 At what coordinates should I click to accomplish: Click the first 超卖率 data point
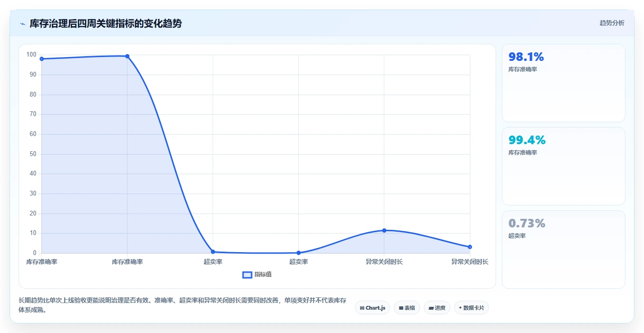[x=213, y=252]
